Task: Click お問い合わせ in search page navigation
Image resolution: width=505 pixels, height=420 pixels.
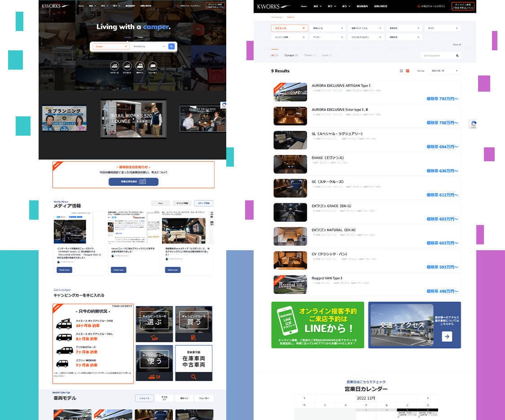Action: click(x=381, y=6)
